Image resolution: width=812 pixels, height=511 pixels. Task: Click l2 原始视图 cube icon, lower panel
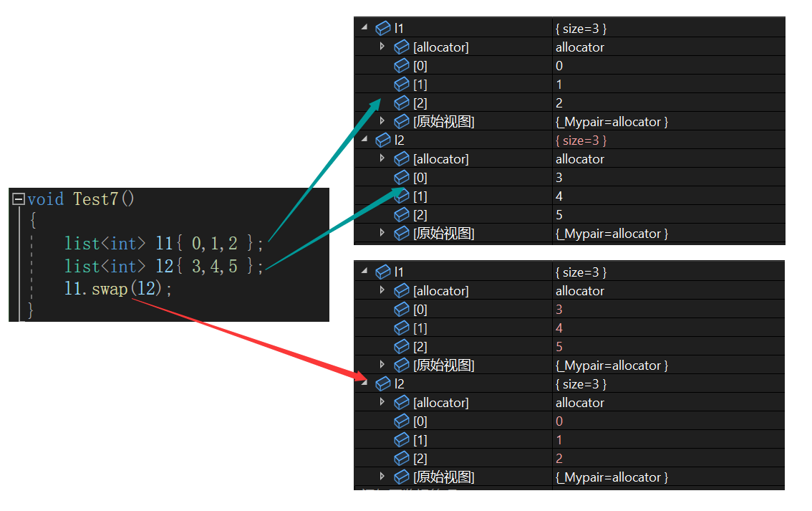pos(402,477)
